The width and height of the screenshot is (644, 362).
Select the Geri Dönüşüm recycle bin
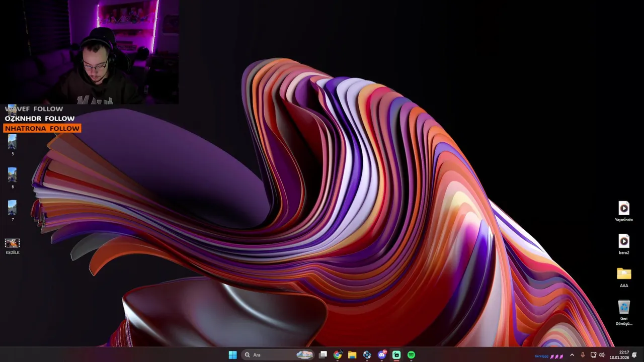click(624, 313)
